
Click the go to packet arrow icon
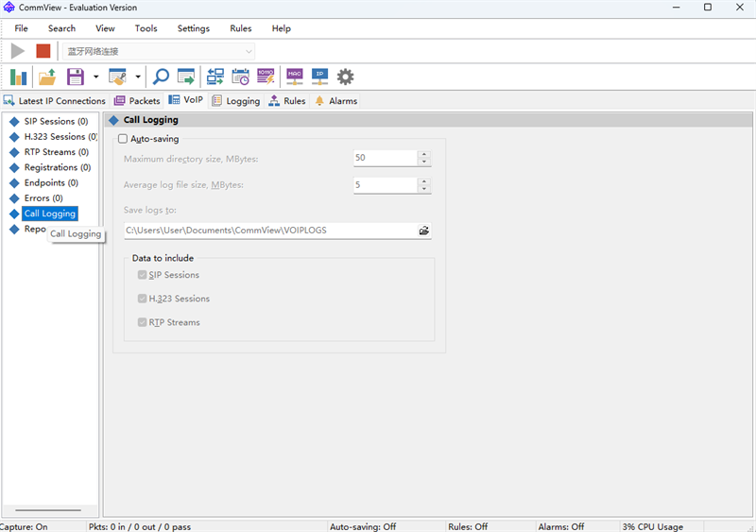coord(186,77)
